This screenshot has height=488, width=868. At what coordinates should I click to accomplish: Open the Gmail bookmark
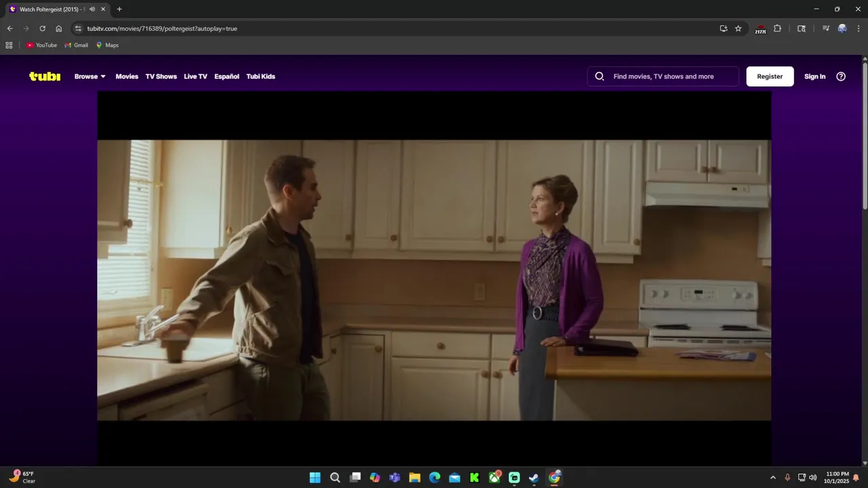point(76,45)
